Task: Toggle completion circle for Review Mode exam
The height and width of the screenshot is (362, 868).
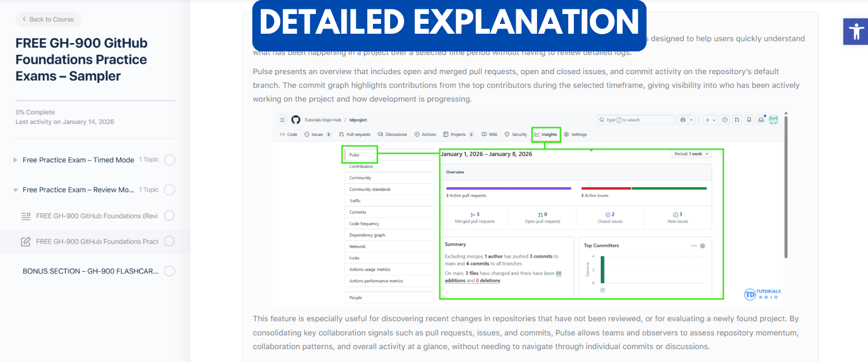Action: pos(169,190)
